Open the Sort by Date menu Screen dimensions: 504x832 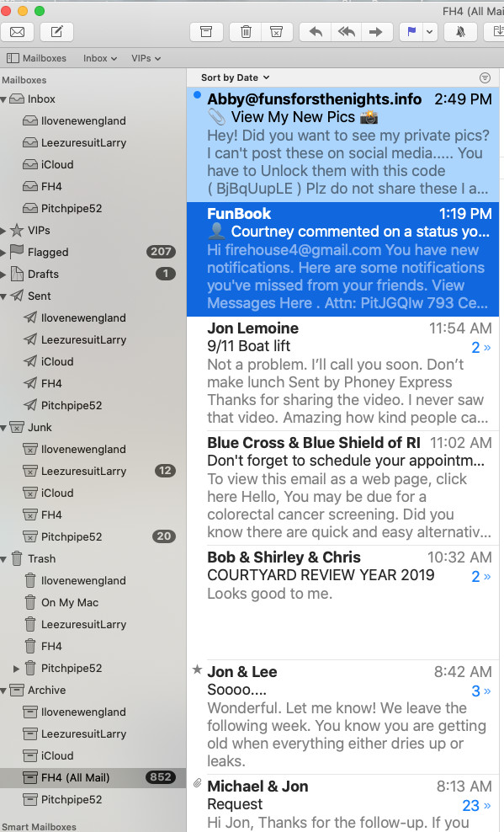pos(236,77)
